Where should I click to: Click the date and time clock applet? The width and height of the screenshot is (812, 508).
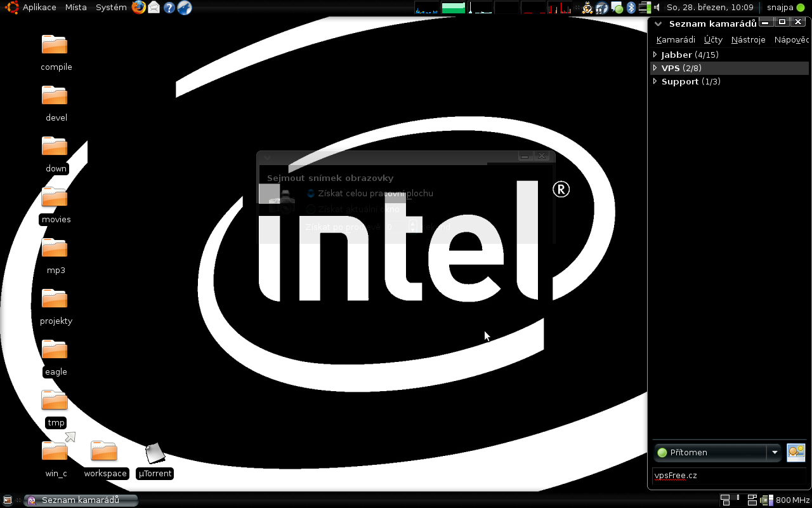710,8
